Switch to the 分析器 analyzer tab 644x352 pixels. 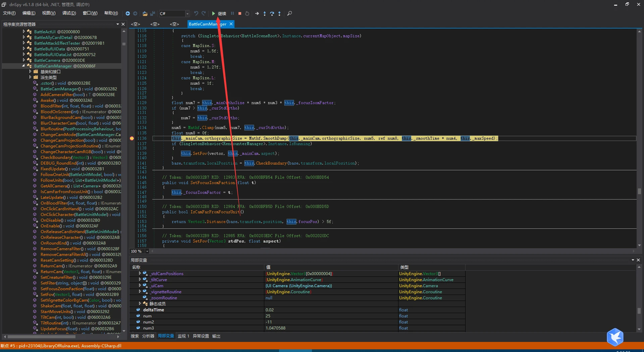148,336
